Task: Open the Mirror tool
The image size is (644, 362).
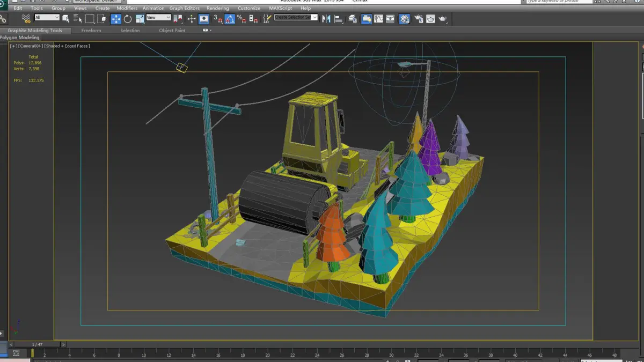Action: [x=326, y=19]
